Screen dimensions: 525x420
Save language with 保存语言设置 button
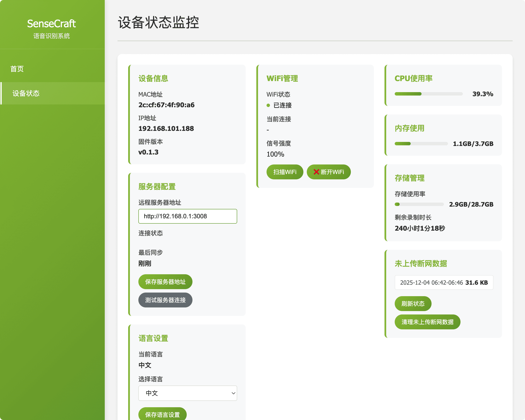point(162,414)
